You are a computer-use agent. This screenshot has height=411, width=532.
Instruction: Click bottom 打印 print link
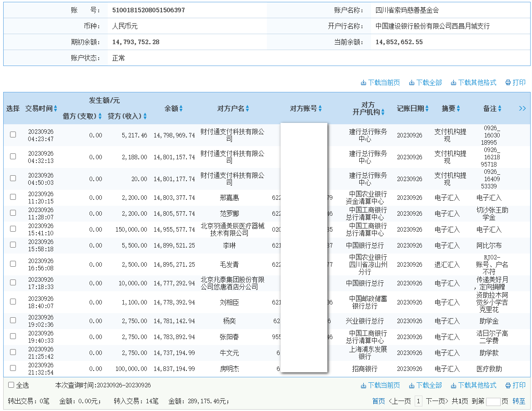pyautogui.click(x=515, y=385)
